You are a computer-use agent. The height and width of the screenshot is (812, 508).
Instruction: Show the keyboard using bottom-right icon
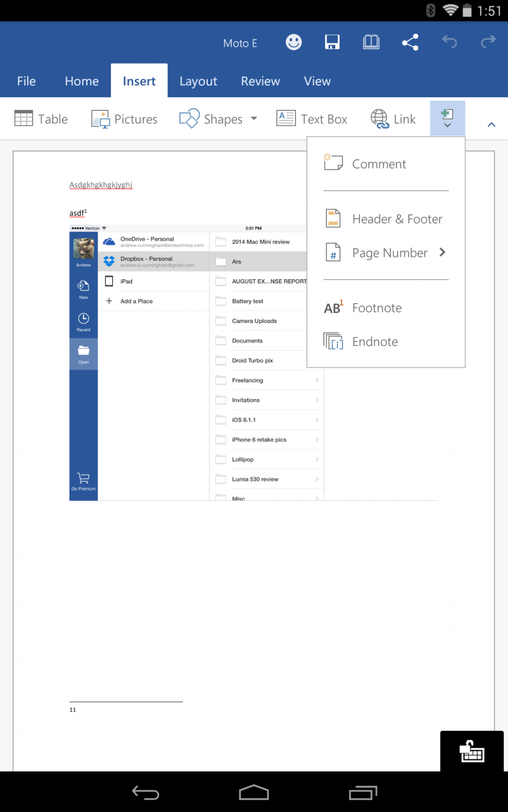click(472, 751)
